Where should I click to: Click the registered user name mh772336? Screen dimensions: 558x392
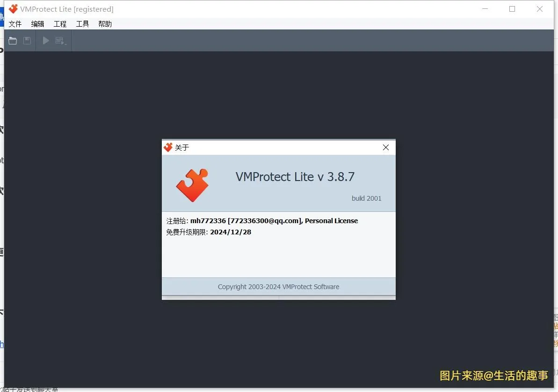point(207,220)
